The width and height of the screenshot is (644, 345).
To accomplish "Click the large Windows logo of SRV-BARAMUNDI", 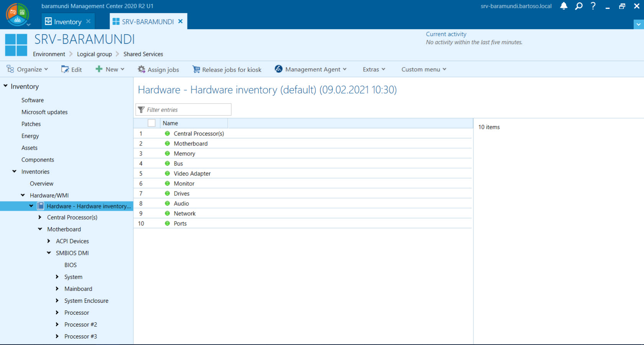I will pyautogui.click(x=16, y=45).
